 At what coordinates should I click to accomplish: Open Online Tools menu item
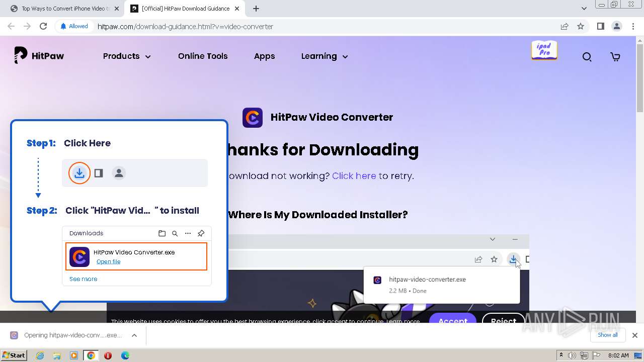tap(203, 56)
